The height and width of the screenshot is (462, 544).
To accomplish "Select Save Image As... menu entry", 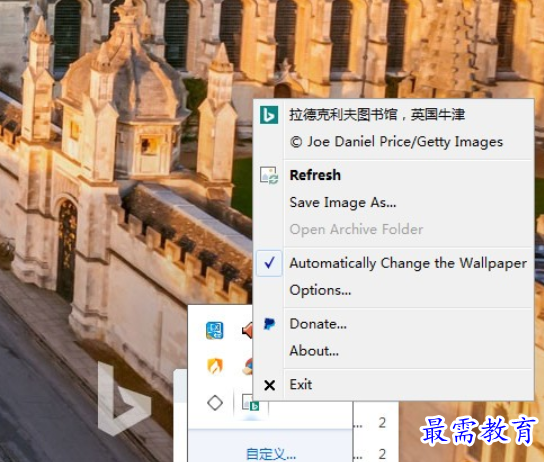I will [343, 202].
